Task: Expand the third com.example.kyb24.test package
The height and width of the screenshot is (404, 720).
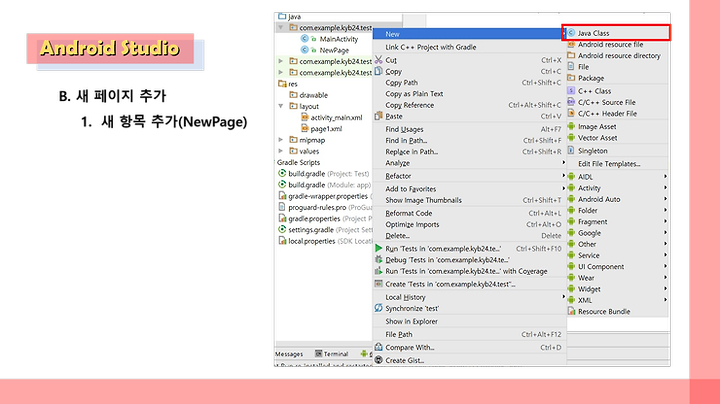Action: point(281,72)
